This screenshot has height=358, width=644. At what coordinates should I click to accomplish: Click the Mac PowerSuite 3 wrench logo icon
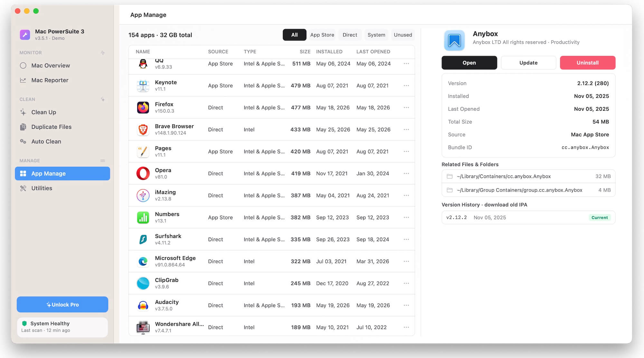pyautogui.click(x=25, y=34)
